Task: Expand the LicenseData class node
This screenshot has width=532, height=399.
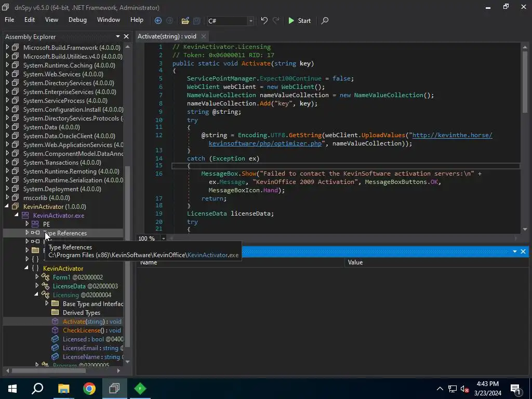Action: point(37,285)
